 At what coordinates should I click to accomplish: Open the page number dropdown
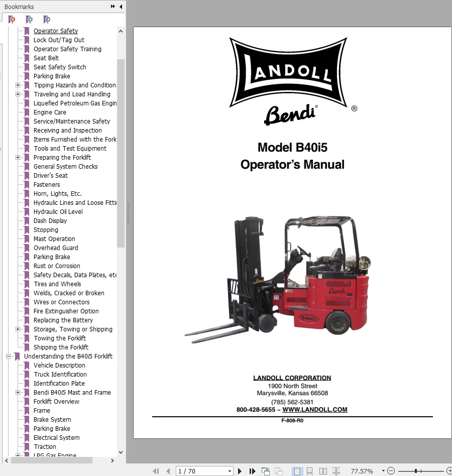pyautogui.click(x=230, y=471)
